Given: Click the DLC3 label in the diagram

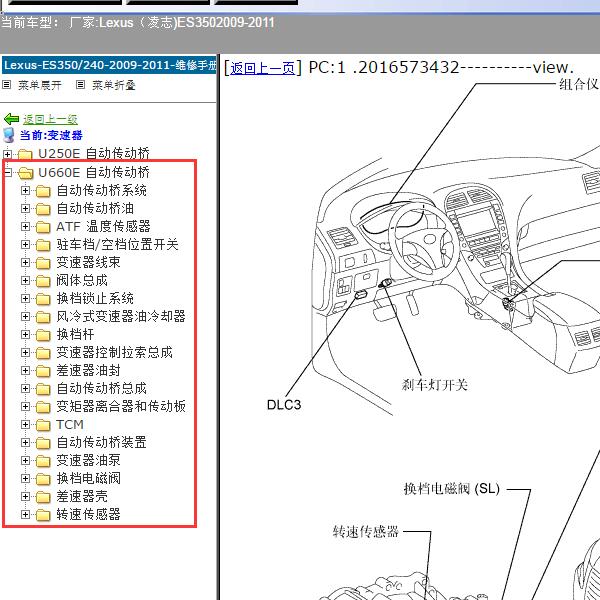Looking at the screenshot, I should click(x=284, y=404).
